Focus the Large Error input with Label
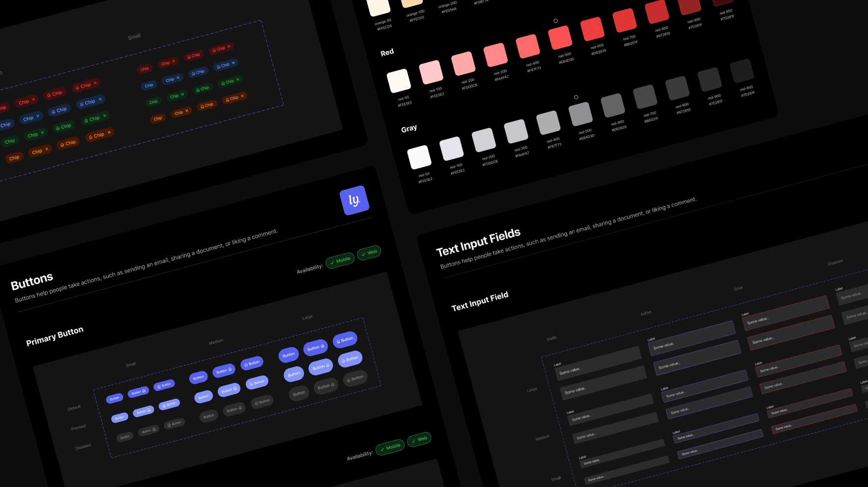 786,312
